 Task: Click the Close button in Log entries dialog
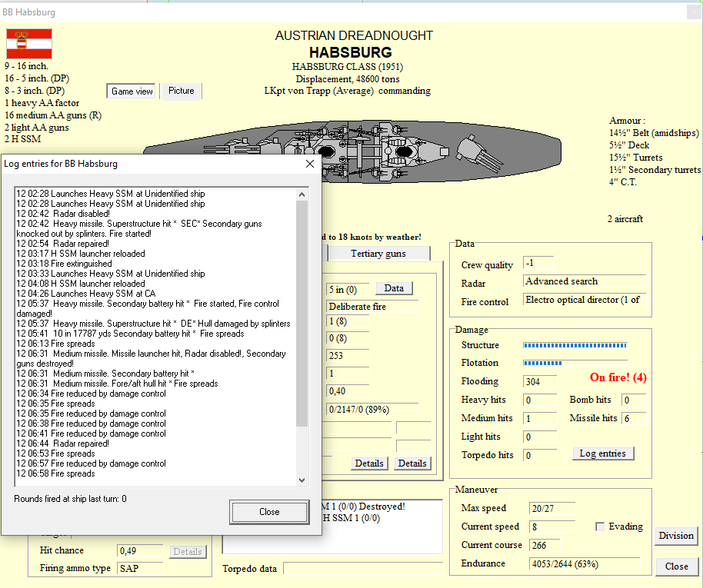click(x=269, y=512)
